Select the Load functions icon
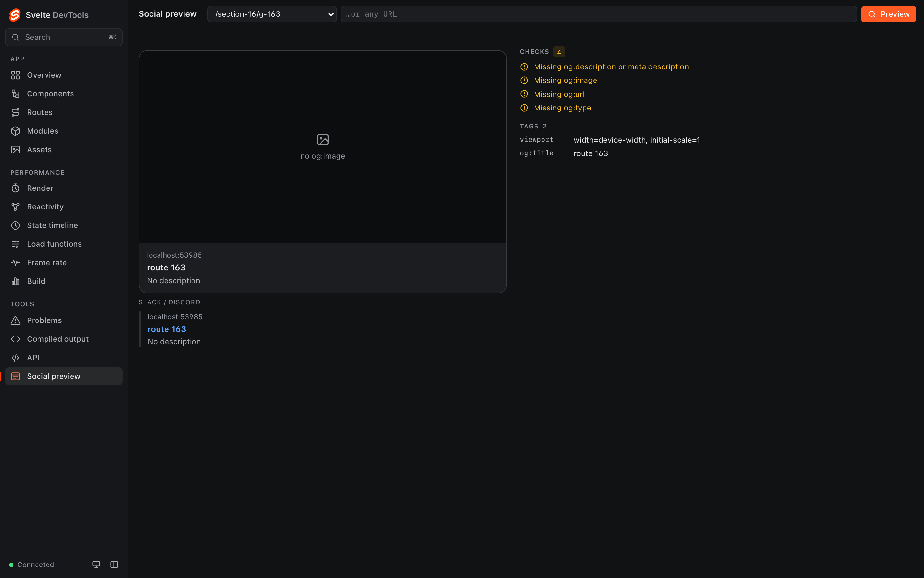The width and height of the screenshot is (924, 578). pyautogui.click(x=15, y=244)
